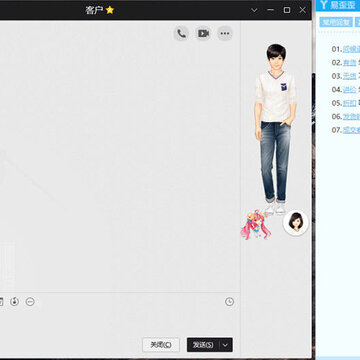Click quick reply link number 01
Screen dimensions: 360x360
click(x=351, y=49)
